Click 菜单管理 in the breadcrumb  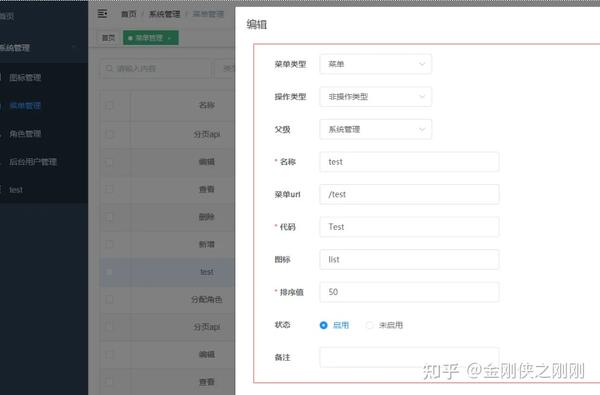coord(208,14)
